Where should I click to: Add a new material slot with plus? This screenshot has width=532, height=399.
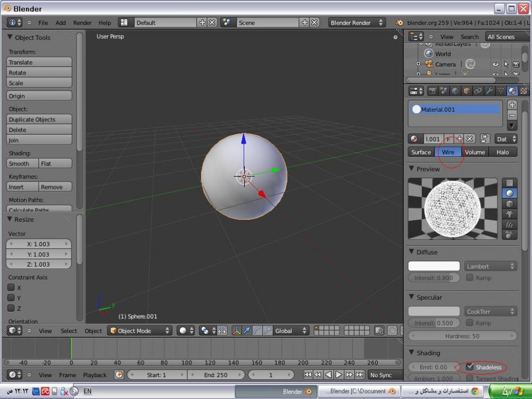coord(512,105)
